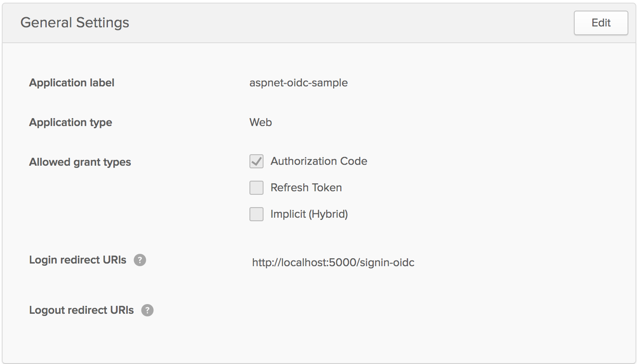This screenshot has width=639, height=364.
Task: Toggle the Authorization Code checkbox
Action: pyautogui.click(x=256, y=161)
